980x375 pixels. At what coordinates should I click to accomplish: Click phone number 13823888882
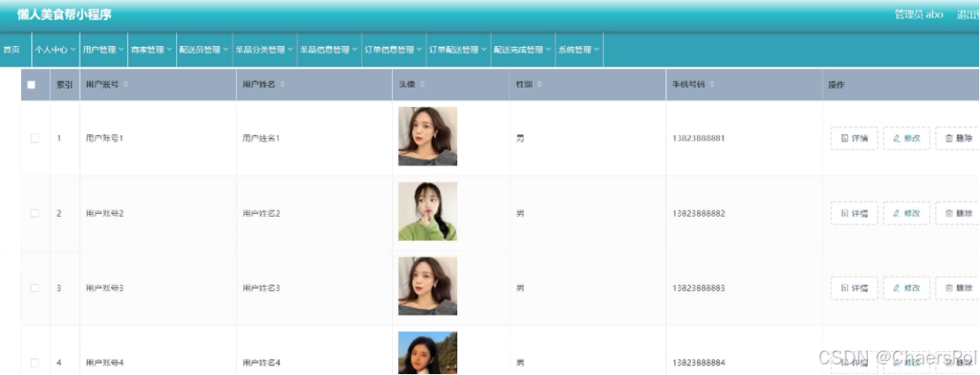tap(699, 213)
